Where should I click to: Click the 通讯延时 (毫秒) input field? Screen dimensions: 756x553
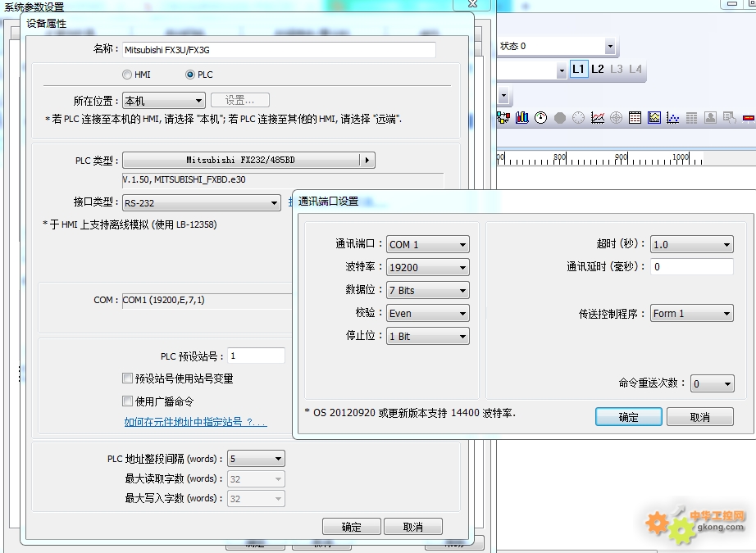click(692, 267)
